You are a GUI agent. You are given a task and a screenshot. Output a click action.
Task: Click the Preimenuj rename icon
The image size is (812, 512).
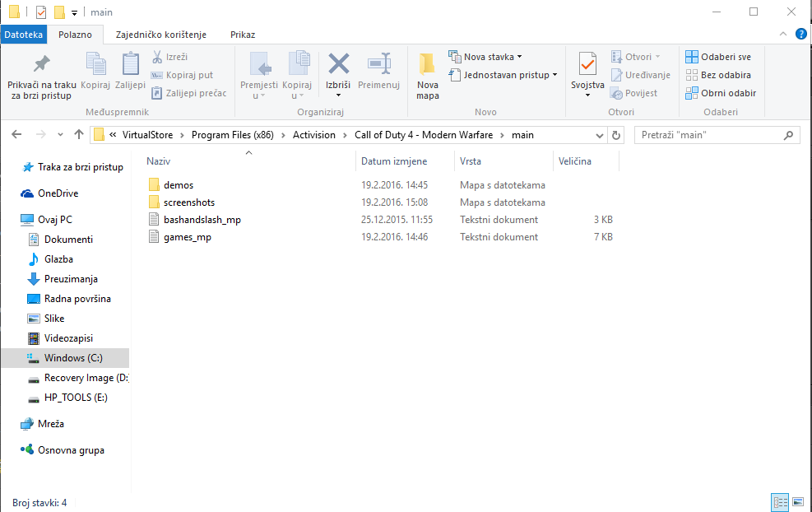(x=379, y=64)
